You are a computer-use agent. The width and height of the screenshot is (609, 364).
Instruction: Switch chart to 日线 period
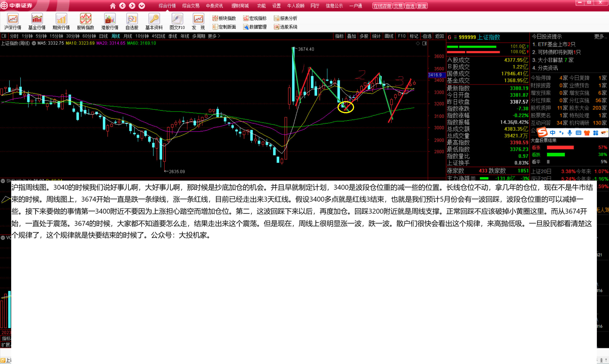[103, 36]
